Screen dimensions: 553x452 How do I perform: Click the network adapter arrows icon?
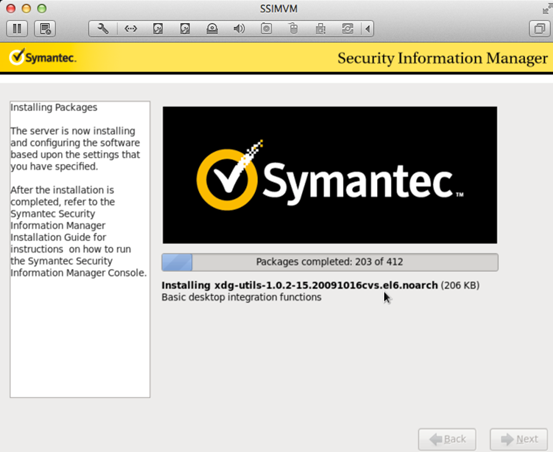coord(130,29)
